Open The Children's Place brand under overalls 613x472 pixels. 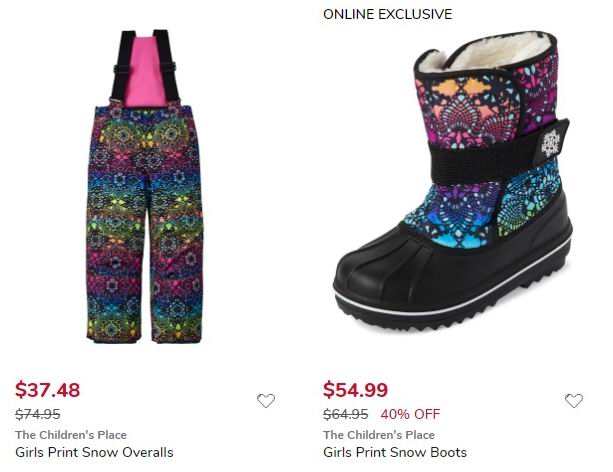(71, 435)
